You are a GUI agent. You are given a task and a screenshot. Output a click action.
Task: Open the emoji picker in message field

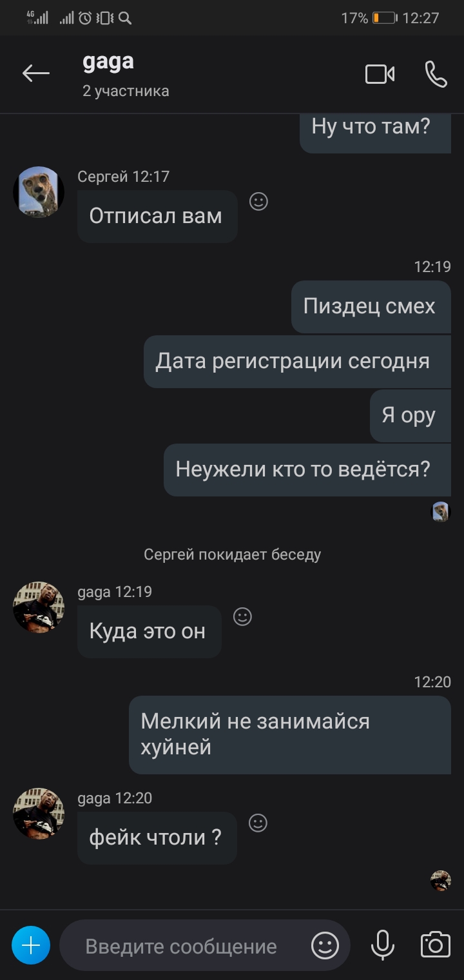click(325, 946)
